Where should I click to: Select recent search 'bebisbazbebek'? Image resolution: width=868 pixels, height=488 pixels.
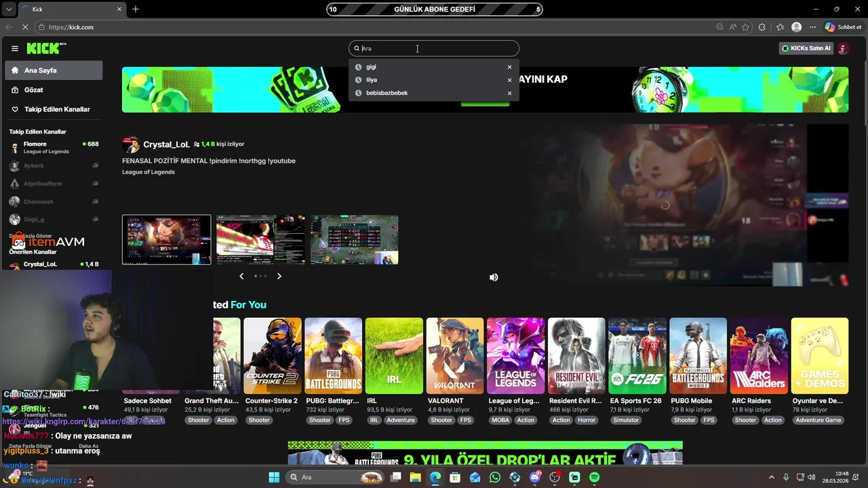tap(387, 93)
